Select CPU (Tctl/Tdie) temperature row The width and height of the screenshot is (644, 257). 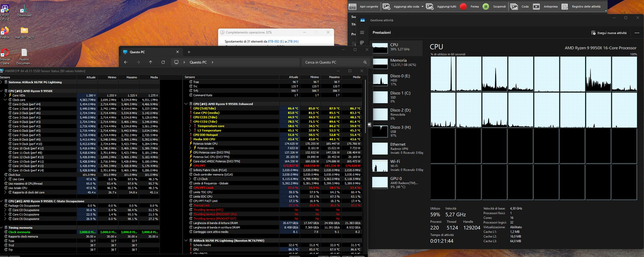(x=275, y=108)
